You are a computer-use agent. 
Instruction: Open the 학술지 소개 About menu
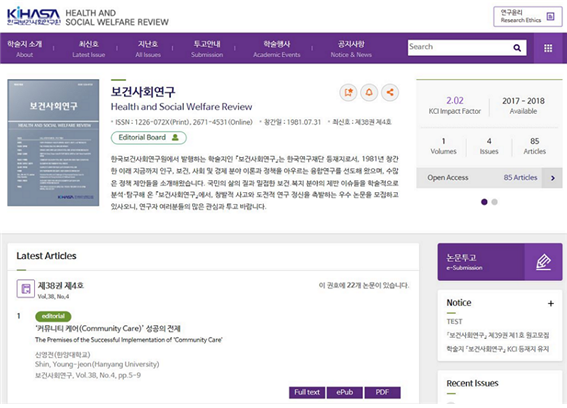[25, 49]
